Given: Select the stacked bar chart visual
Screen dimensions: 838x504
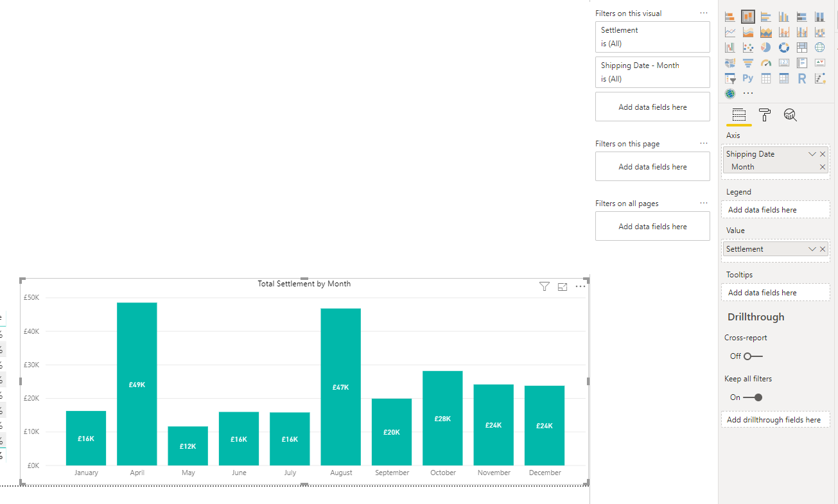Looking at the screenshot, I should tap(730, 17).
